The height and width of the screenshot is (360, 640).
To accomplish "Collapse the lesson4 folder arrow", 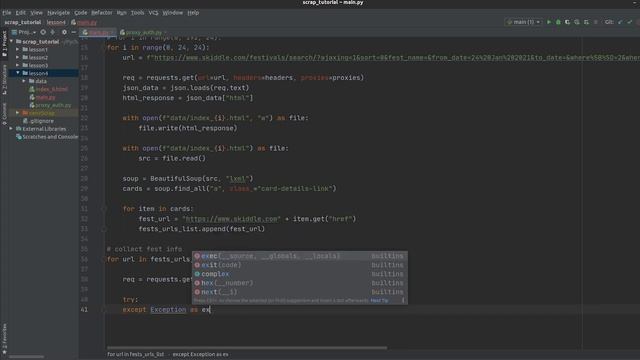I will (18, 73).
